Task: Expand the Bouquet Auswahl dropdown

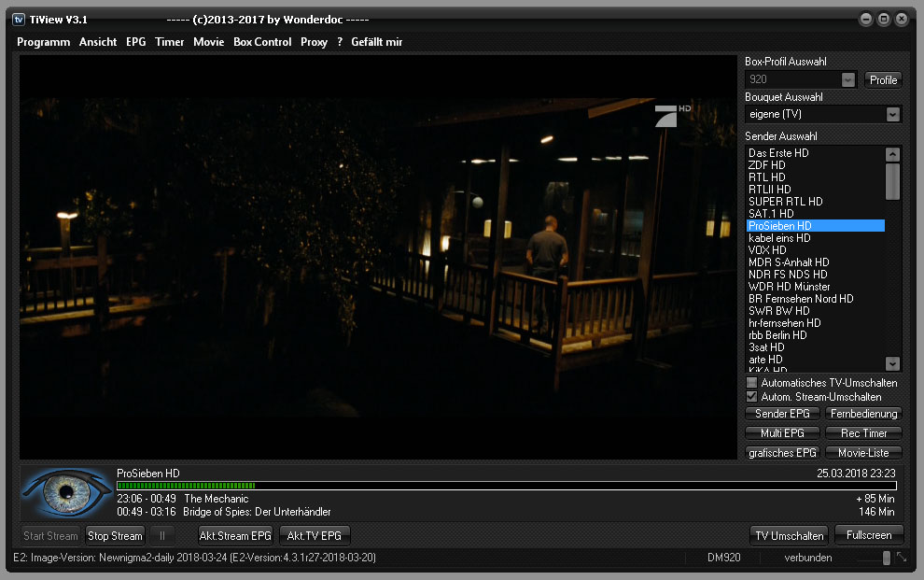Action: [892, 114]
